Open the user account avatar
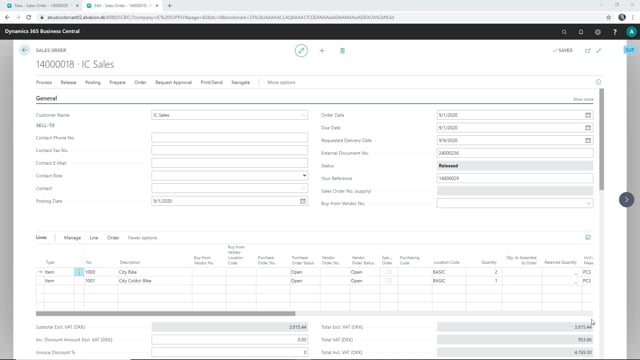Image resolution: width=640 pixels, height=360 pixels. 631,32
